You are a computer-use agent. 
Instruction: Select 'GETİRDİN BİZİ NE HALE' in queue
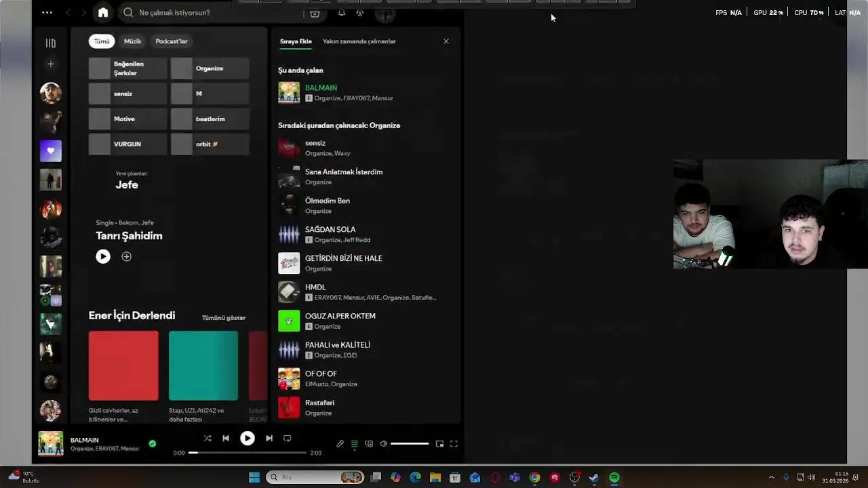[365, 263]
